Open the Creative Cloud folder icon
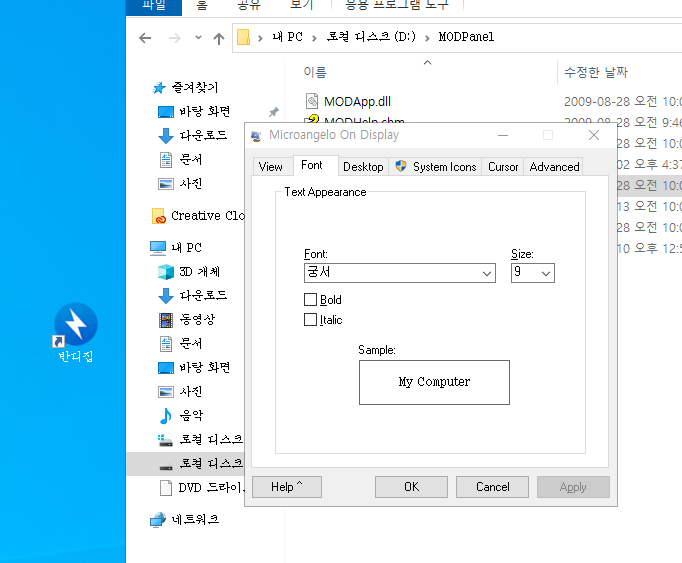 (159, 216)
